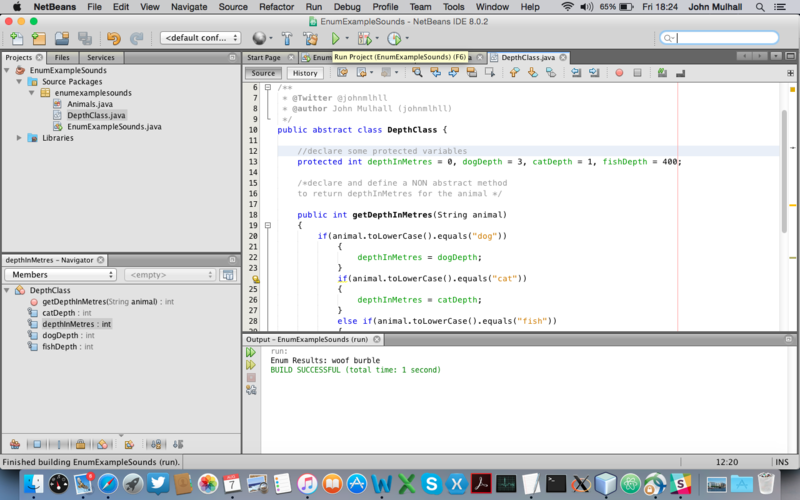Switch to the Start Page tab
Screen dimensions: 800x500
[x=264, y=58]
